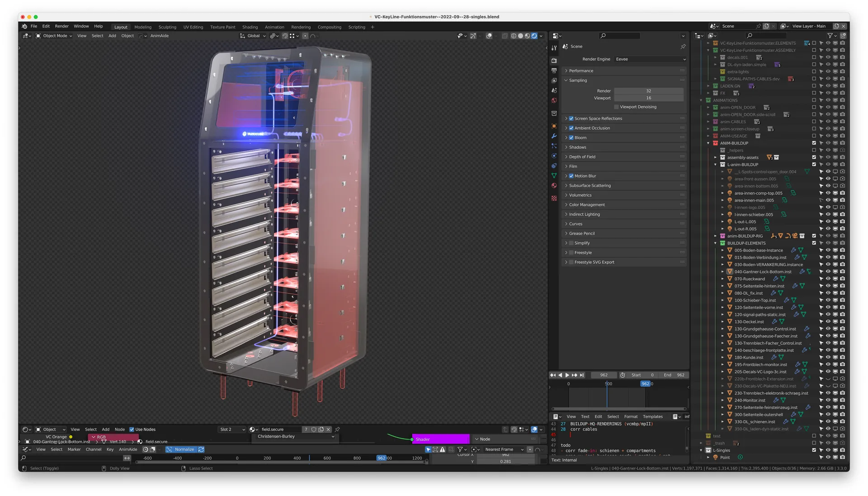
Task: Open the World properties tab
Action: (x=554, y=100)
